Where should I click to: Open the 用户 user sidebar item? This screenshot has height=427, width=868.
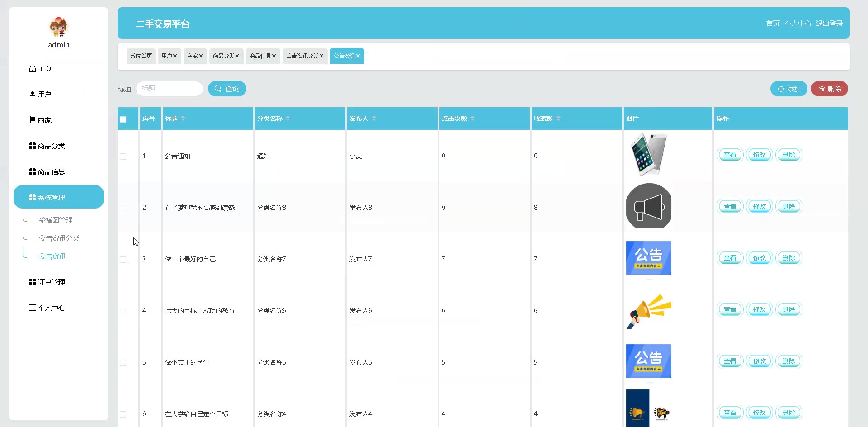tap(41, 95)
